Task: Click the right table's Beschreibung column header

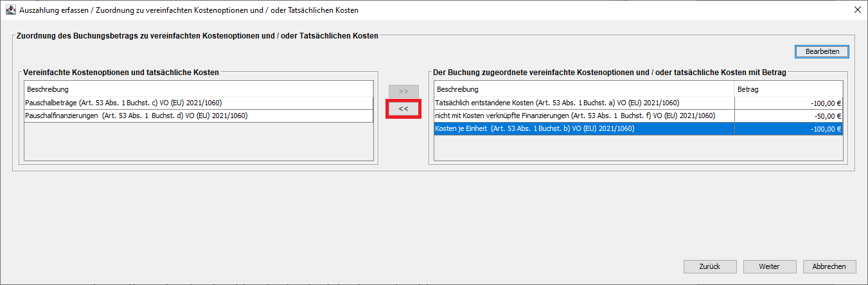Action: pos(583,89)
